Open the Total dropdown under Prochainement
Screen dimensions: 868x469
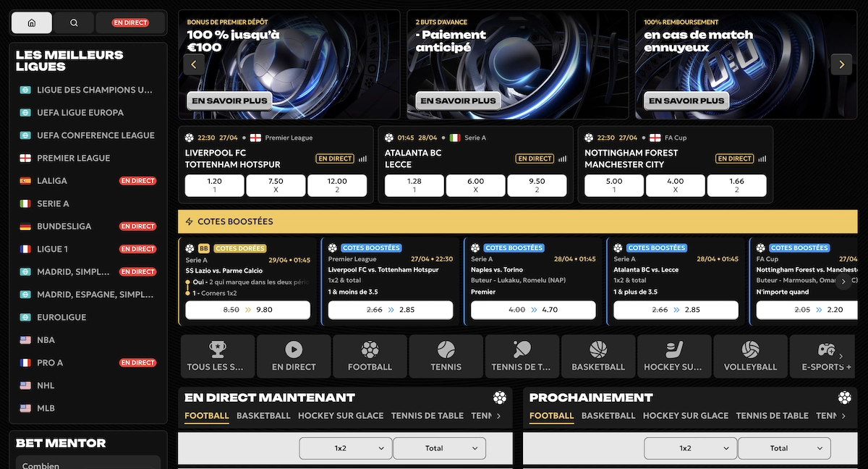click(x=784, y=448)
